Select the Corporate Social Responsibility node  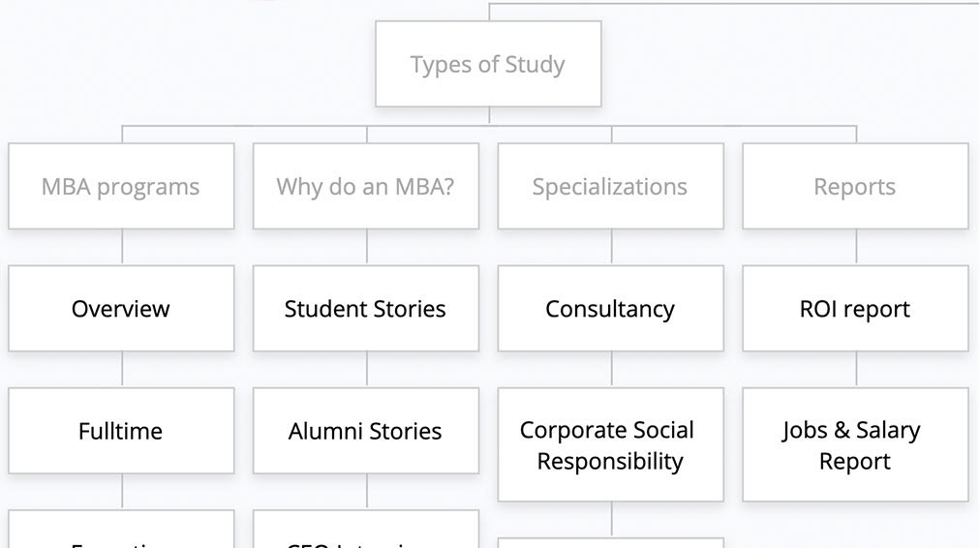point(610,445)
